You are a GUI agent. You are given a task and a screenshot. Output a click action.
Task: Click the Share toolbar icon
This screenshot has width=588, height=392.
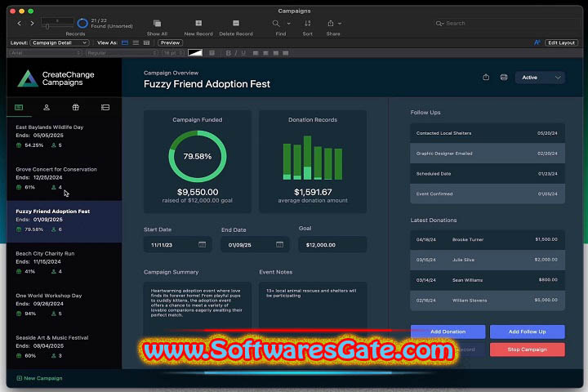(331, 23)
